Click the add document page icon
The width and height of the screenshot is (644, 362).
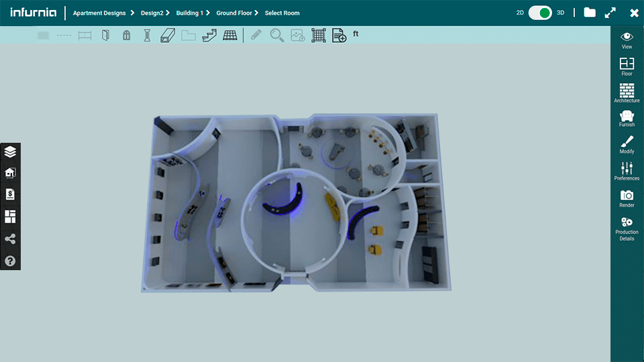[339, 36]
